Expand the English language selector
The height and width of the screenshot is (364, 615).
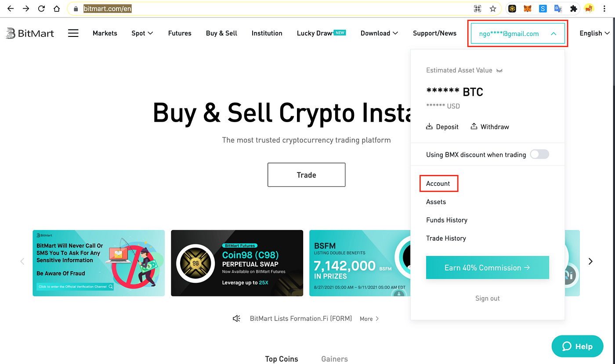pyautogui.click(x=595, y=33)
